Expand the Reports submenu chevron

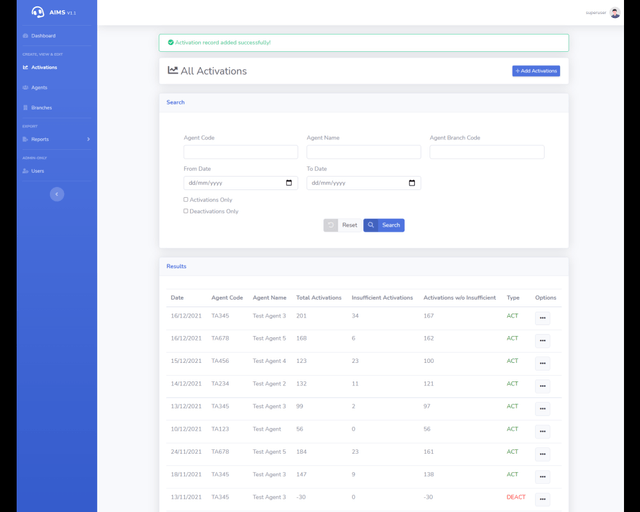click(88, 139)
